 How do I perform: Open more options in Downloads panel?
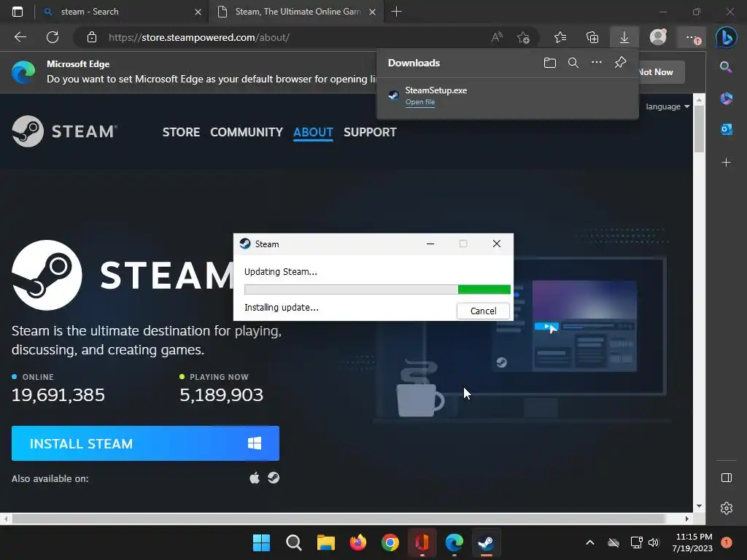tap(597, 62)
